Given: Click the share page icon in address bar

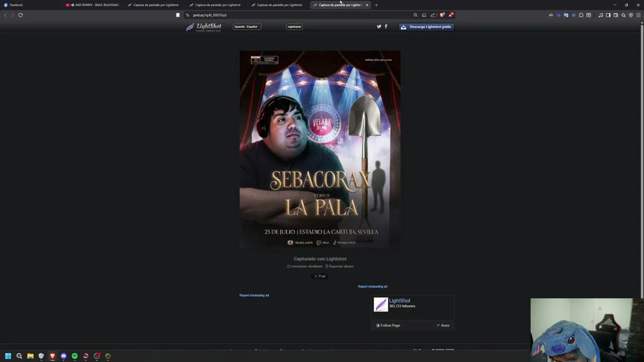Looking at the screenshot, I should (433, 15).
